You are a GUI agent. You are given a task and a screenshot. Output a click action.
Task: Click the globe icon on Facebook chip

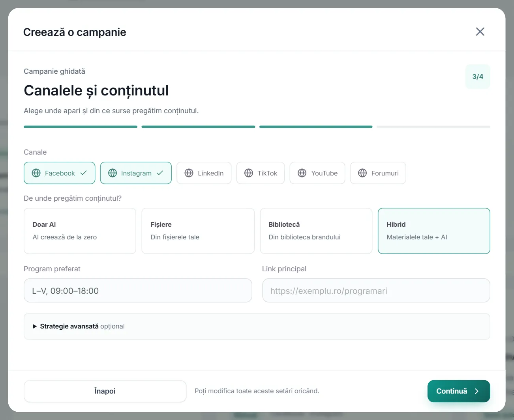coord(36,173)
